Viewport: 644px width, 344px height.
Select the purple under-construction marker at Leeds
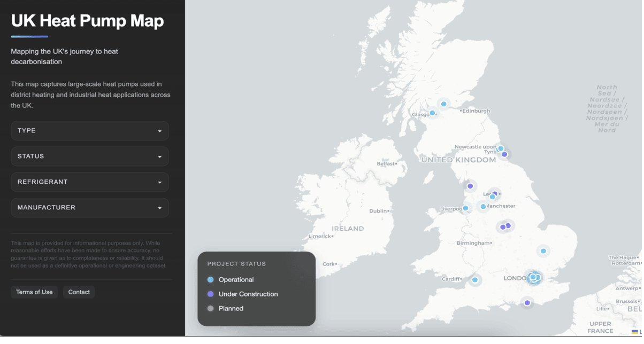(496, 194)
